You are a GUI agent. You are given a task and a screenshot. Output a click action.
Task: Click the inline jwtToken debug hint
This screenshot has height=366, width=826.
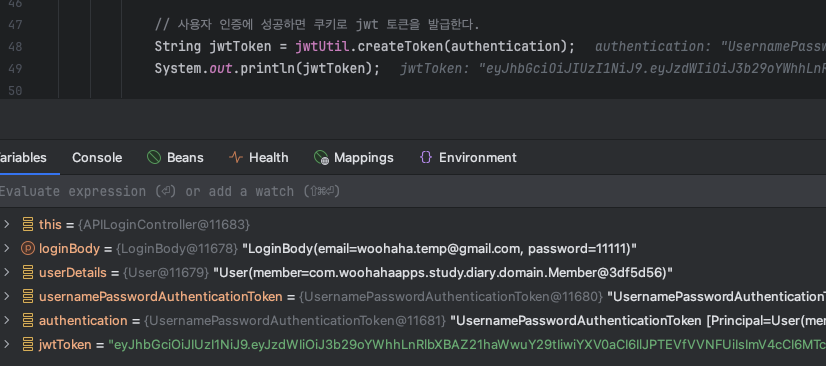613,68
